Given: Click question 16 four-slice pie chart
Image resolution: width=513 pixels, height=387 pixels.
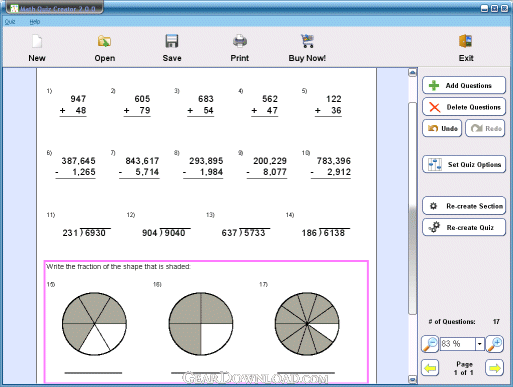Looking at the screenshot, I should 201,324.
